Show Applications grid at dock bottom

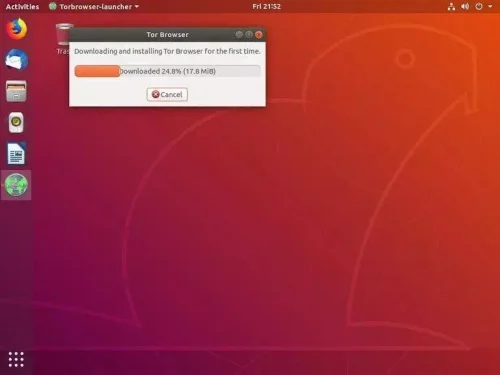pyautogui.click(x=16, y=359)
